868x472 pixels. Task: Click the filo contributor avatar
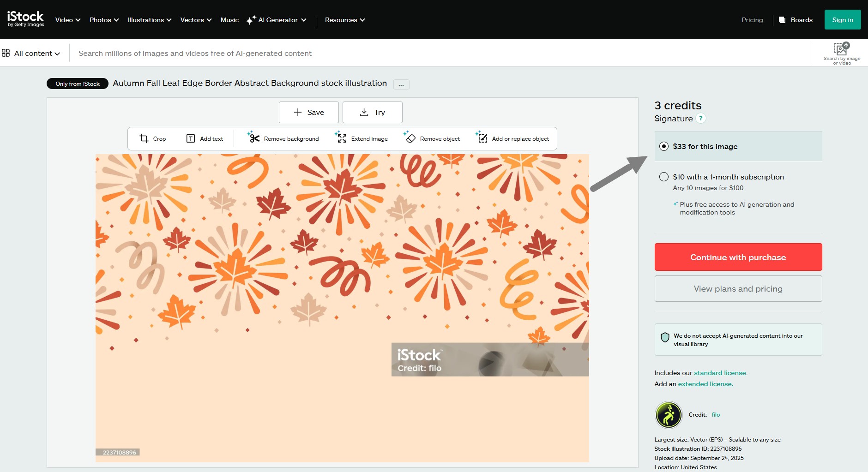(x=669, y=415)
